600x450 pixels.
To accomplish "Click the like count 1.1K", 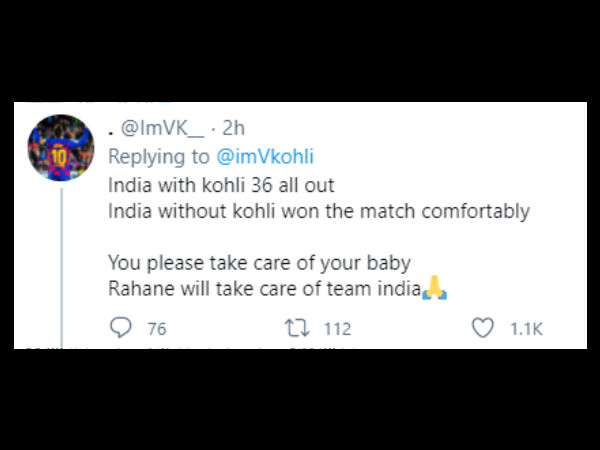I will [x=526, y=329].
